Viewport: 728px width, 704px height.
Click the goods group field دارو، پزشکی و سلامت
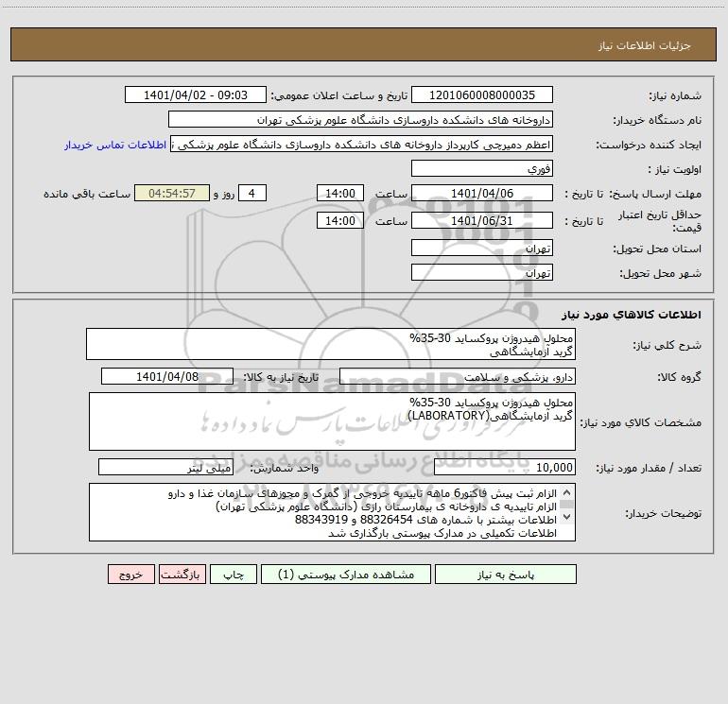458,376
